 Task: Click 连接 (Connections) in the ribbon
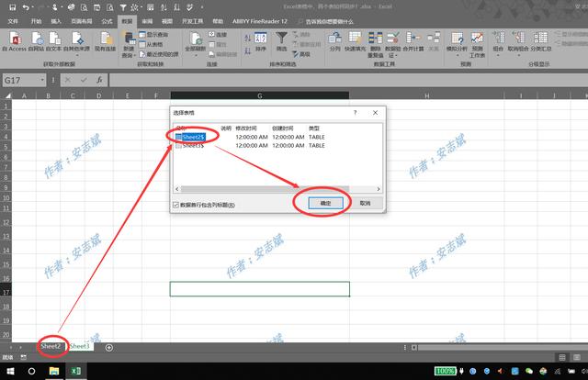[218, 35]
